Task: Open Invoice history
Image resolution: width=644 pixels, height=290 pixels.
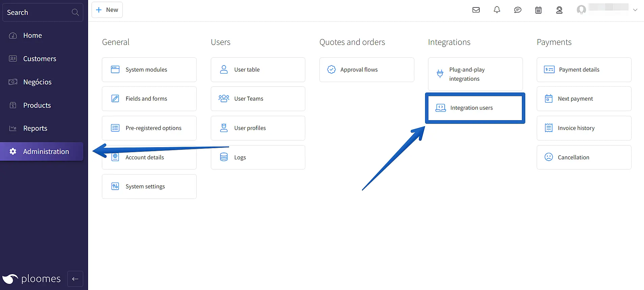Action: coord(584,128)
